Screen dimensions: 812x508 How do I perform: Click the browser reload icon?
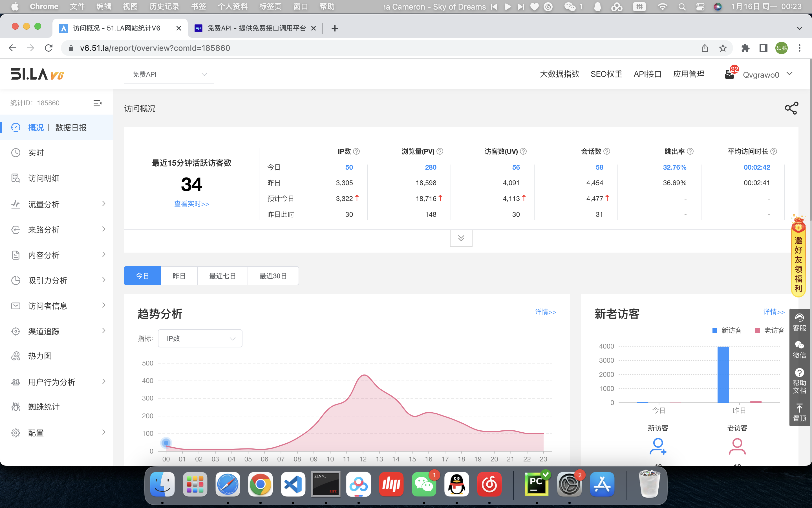(49, 48)
